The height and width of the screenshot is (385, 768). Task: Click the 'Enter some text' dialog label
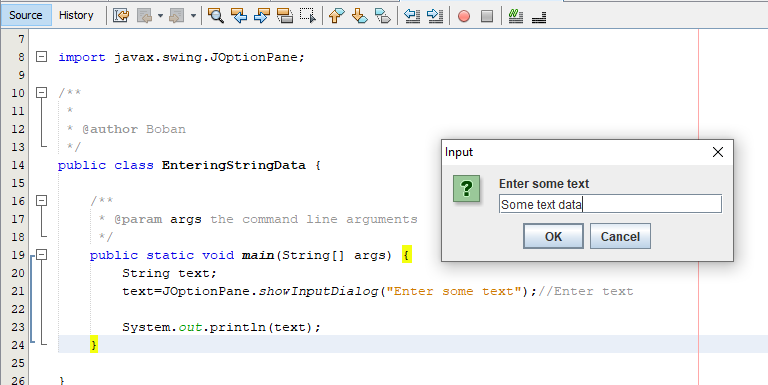(544, 184)
